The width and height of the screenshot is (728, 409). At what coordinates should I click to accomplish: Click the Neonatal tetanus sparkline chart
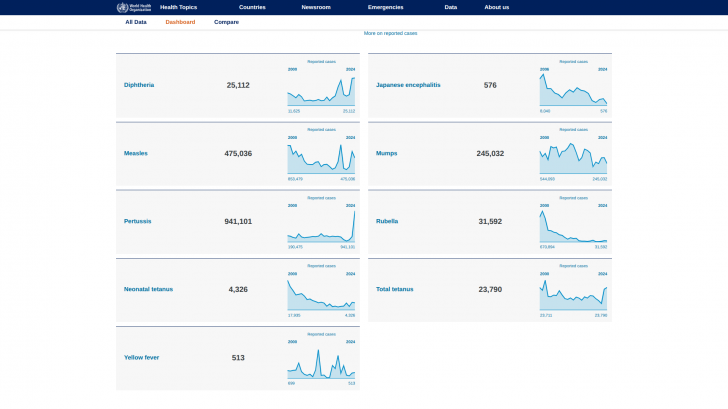(x=321, y=295)
